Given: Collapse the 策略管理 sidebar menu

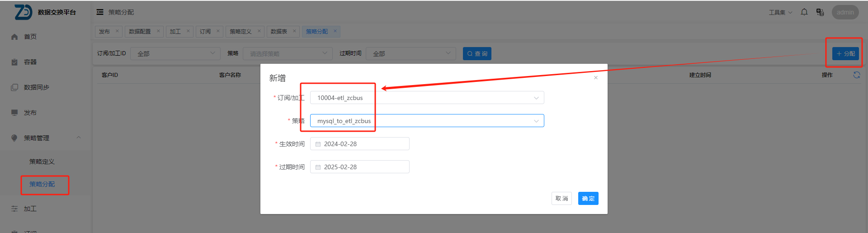Looking at the screenshot, I should tap(79, 138).
